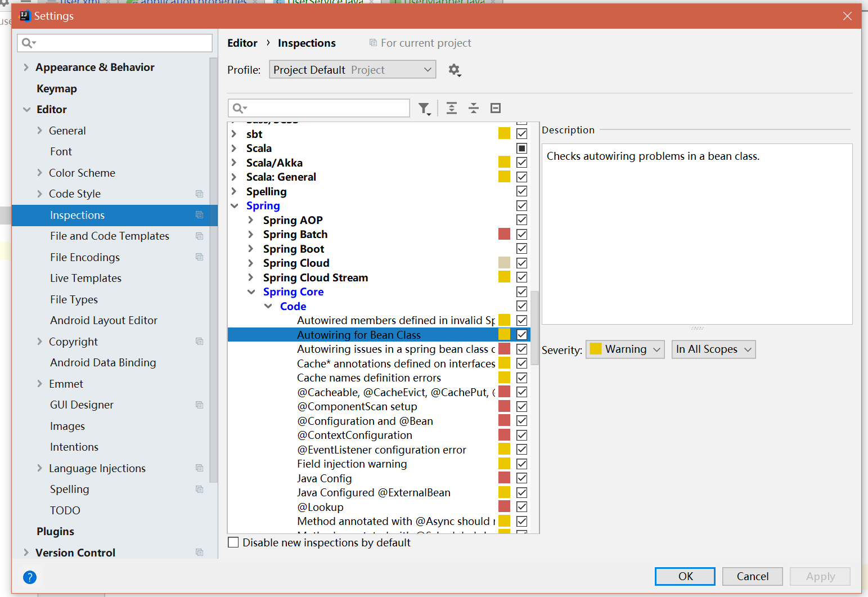Click the project-level icon beside Copyright
Screen dimensions: 868x597
pyautogui.click(x=199, y=342)
